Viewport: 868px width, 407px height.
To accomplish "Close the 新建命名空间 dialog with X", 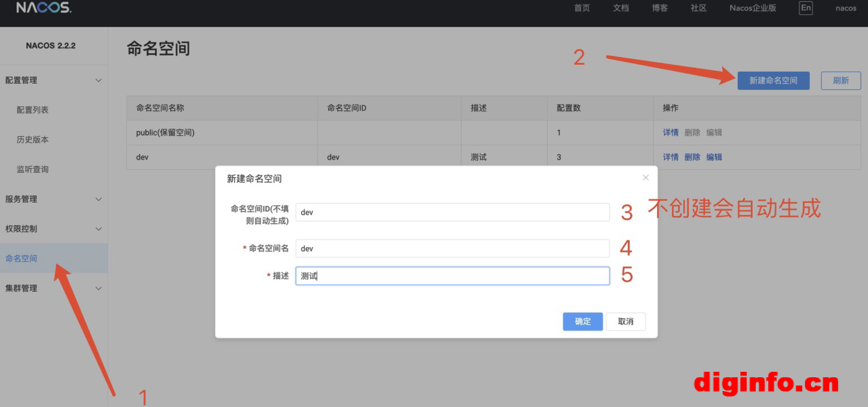I will pos(645,177).
